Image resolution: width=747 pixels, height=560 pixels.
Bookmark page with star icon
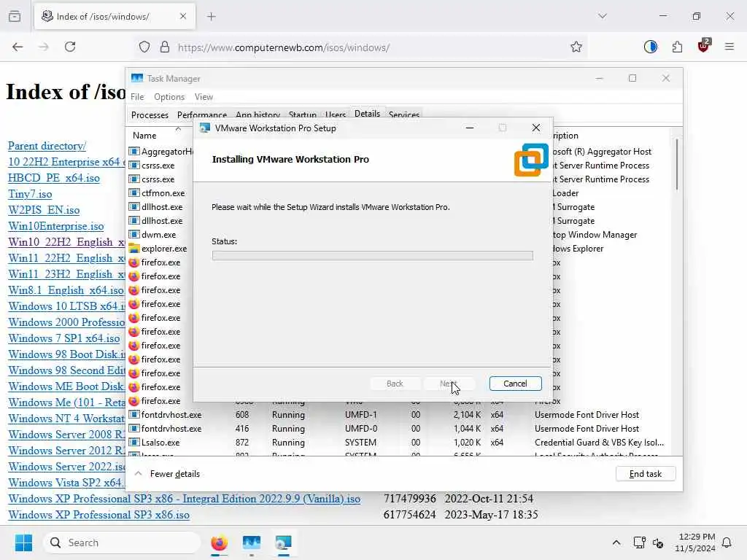tap(576, 47)
